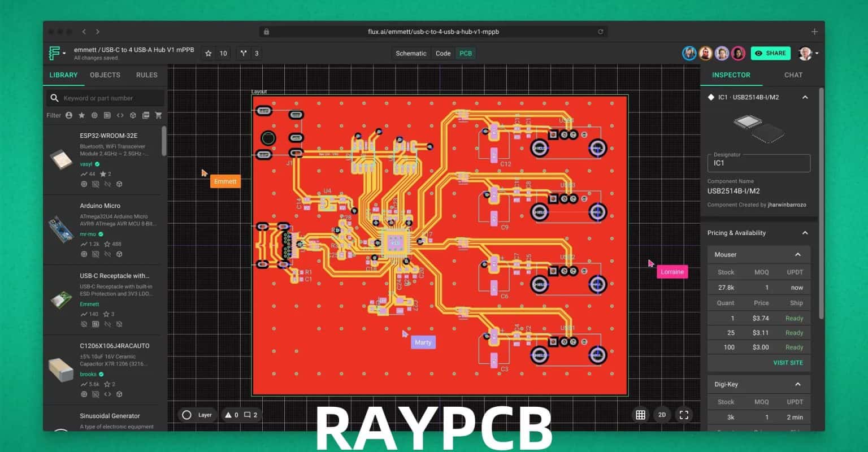This screenshot has height=452, width=868.
Task: Click the Flux logo in the top left
Action: [55, 53]
